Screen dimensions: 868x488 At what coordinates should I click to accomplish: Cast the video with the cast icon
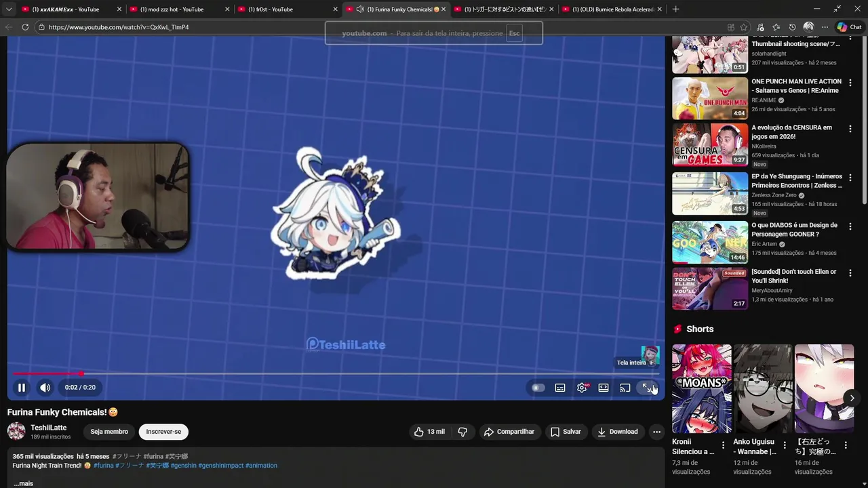click(x=625, y=388)
